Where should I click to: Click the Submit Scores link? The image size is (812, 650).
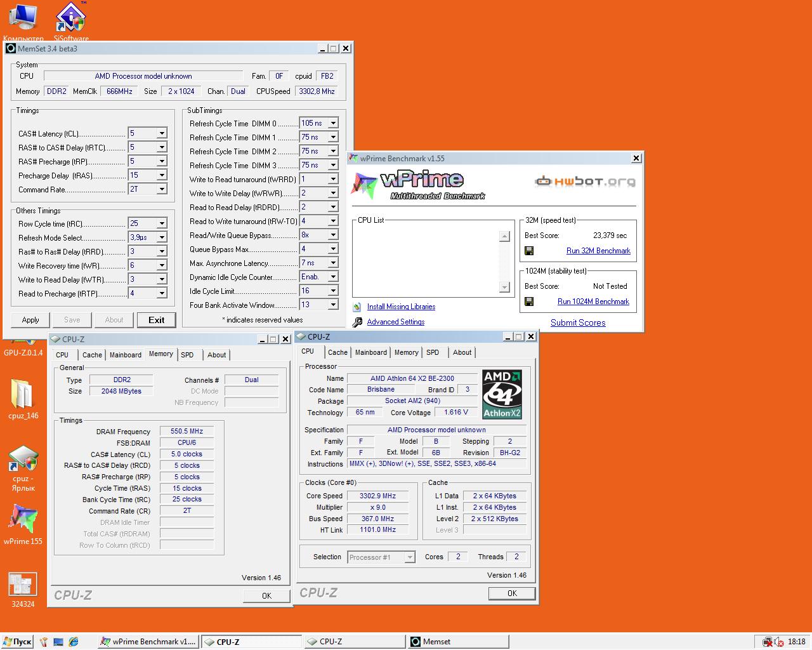point(578,322)
